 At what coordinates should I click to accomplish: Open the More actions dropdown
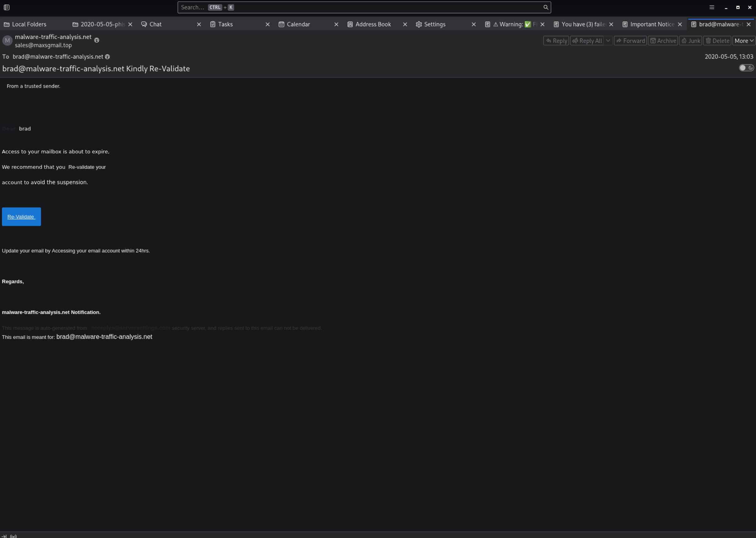point(743,41)
